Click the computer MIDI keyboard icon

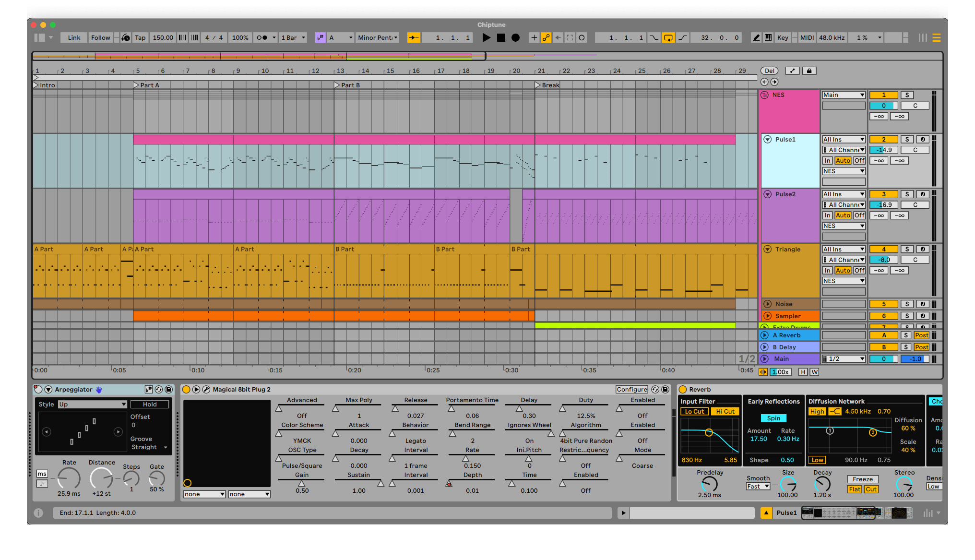point(768,38)
